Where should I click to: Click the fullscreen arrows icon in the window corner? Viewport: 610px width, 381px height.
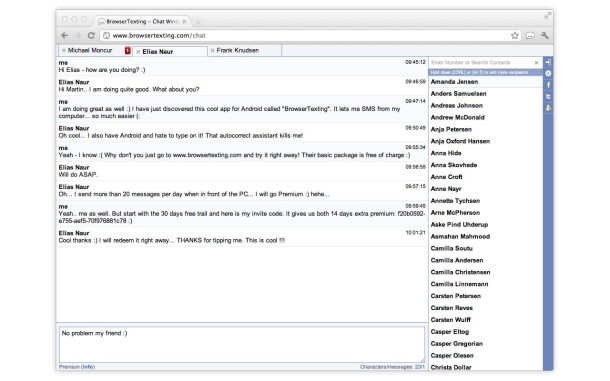(x=548, y=16)
